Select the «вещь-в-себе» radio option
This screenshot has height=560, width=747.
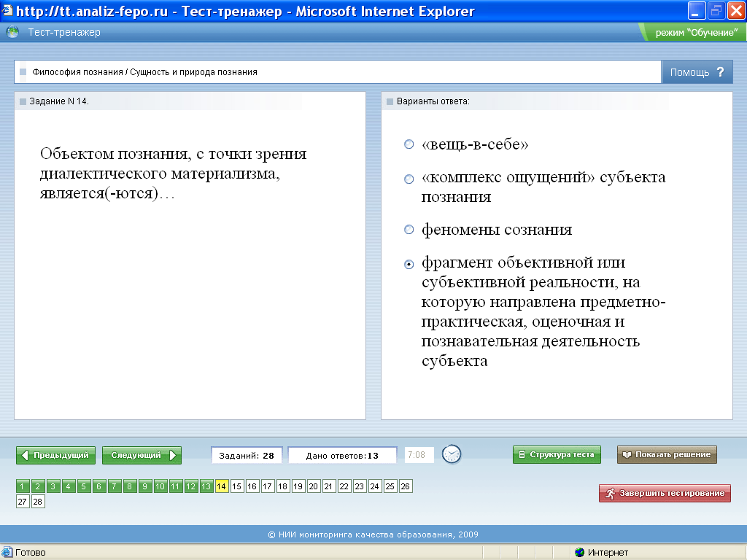[409, 144]
